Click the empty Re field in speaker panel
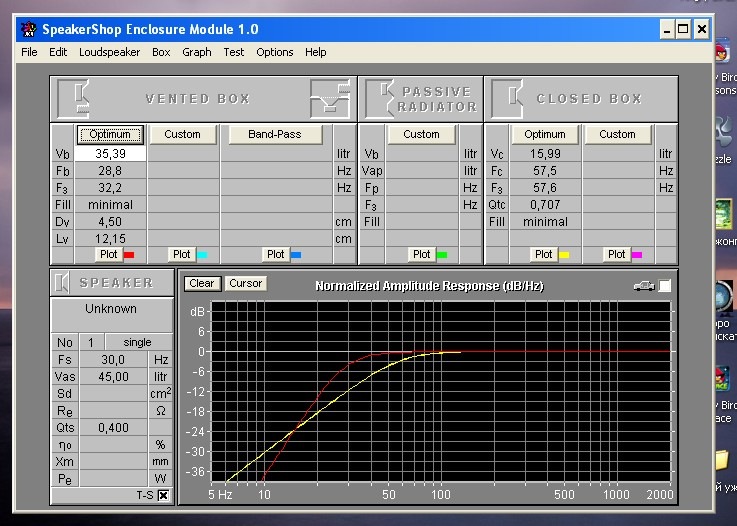This screenshot has width=737, height=526. point(113,410)
